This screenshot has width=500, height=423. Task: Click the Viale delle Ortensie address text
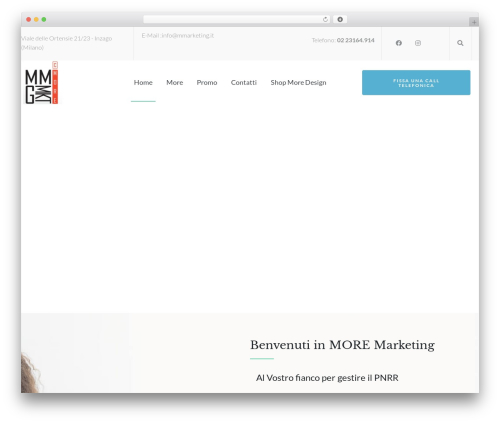click(66, 43)
